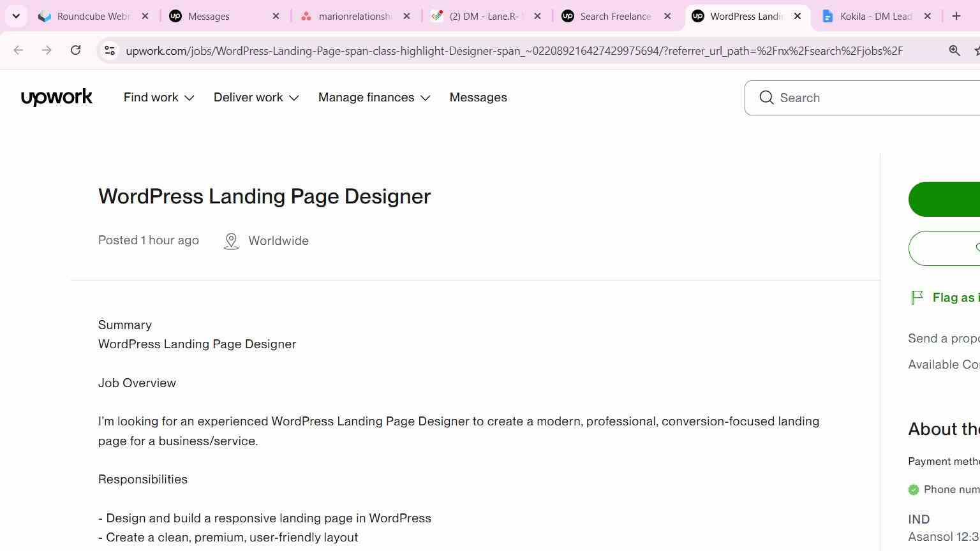Click the green flag icon

[x=917, y=297]
